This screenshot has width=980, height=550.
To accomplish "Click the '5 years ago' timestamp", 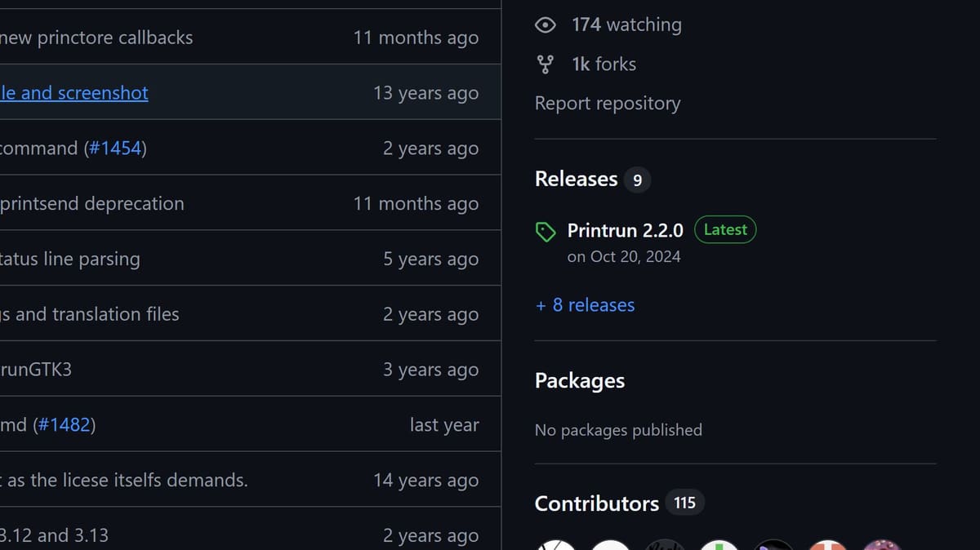I will pyautogui.click(x=430, y=259).
